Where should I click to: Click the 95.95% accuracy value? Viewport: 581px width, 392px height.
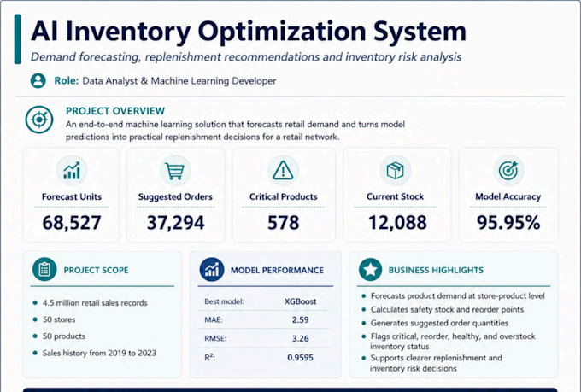coord(508,223)
